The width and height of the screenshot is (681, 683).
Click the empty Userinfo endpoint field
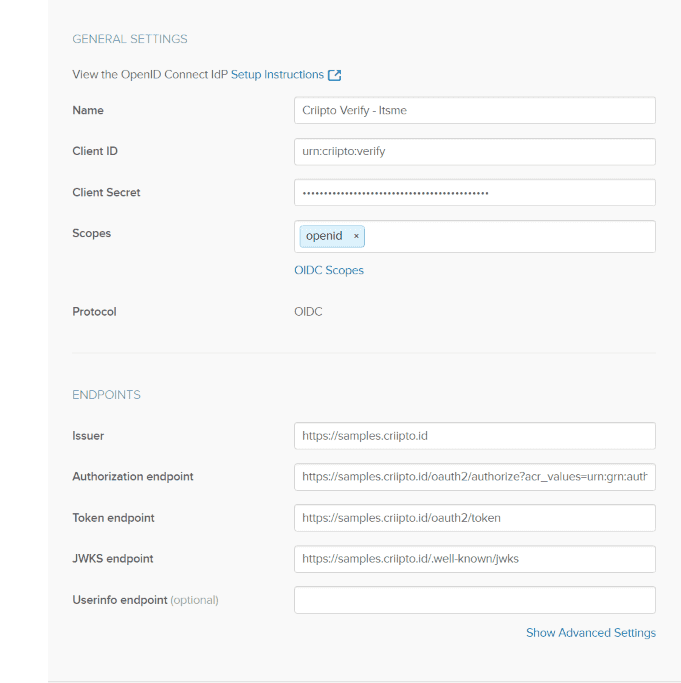474,600
